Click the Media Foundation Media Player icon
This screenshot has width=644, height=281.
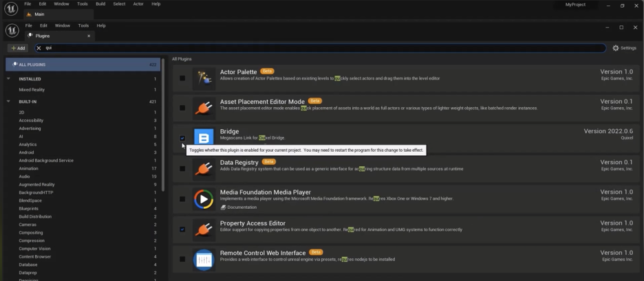coord(204,199)
